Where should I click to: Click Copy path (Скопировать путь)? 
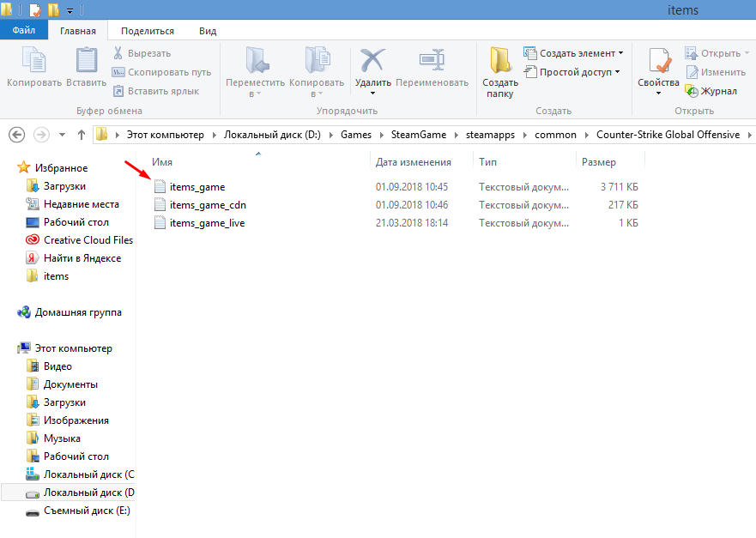point(161,72)
